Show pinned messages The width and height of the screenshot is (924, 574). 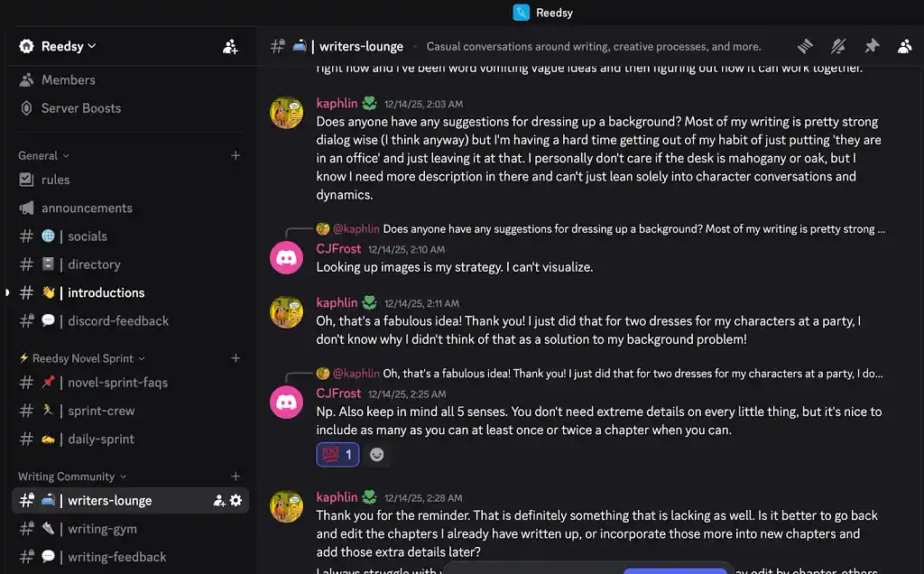point(872,46)
